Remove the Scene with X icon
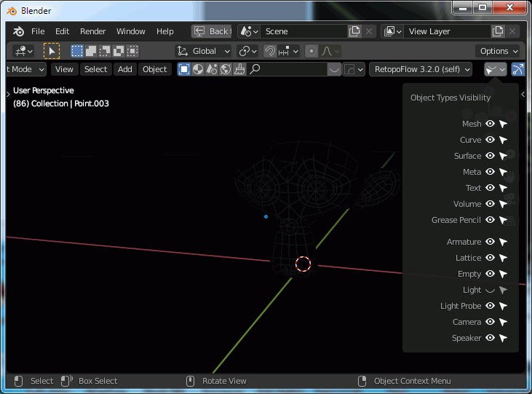532x394 pixels. tap(369, 31)
